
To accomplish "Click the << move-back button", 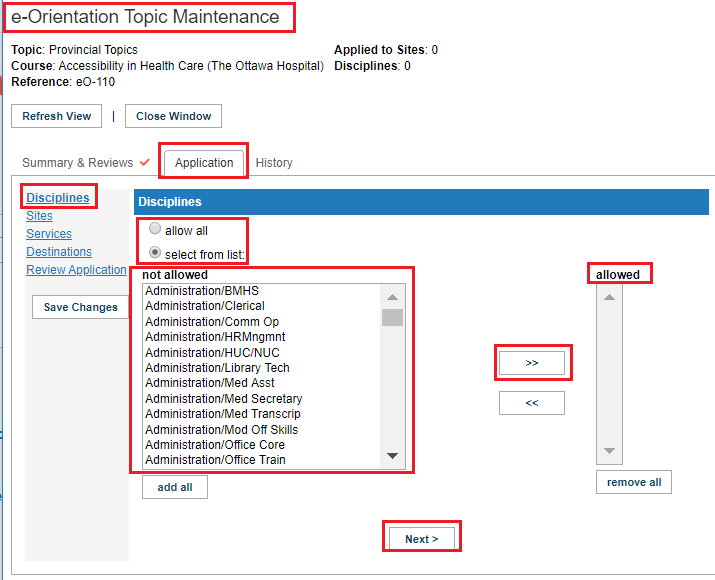I will (532, 403).
